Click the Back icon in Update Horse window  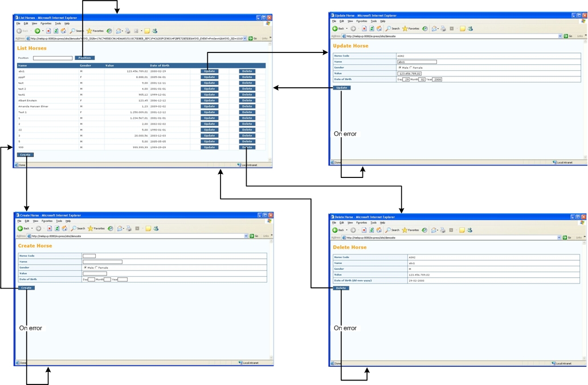pyautogui.click(x=338, y=29)
